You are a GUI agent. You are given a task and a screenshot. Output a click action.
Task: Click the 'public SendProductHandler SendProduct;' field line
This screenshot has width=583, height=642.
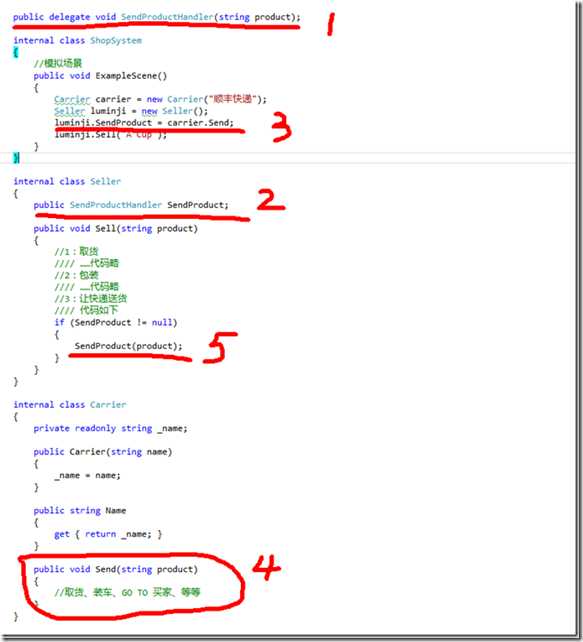pos(131,205)
